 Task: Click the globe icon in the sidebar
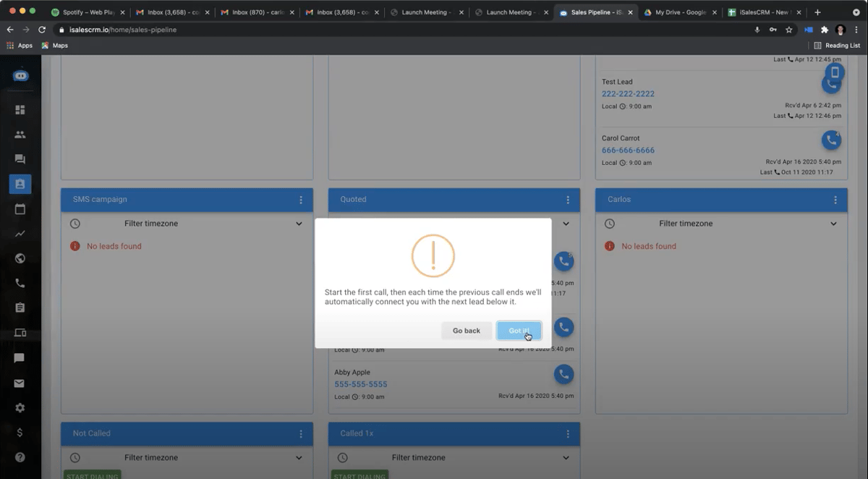coord(20,258)
